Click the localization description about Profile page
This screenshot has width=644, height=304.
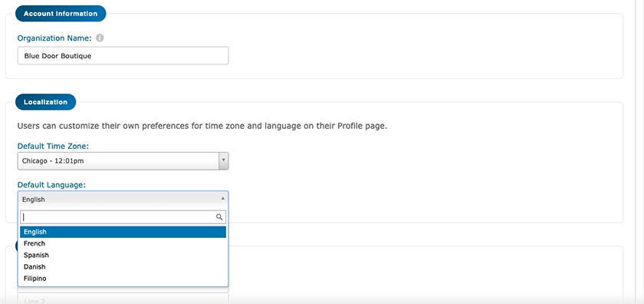[202, 126]
